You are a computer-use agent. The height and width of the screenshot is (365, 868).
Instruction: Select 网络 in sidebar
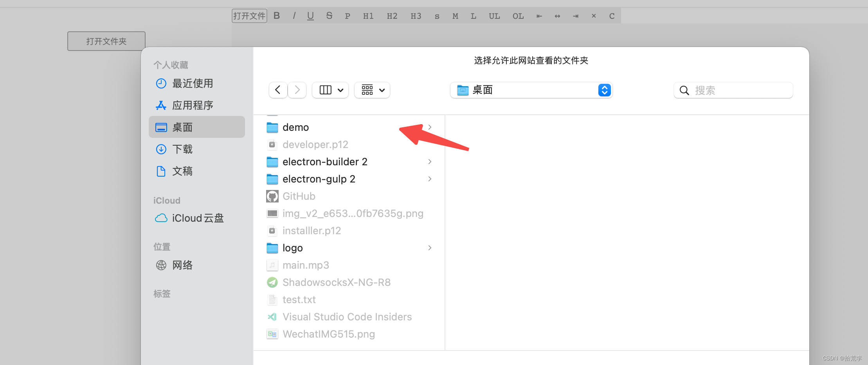click(x=197, y=265)
